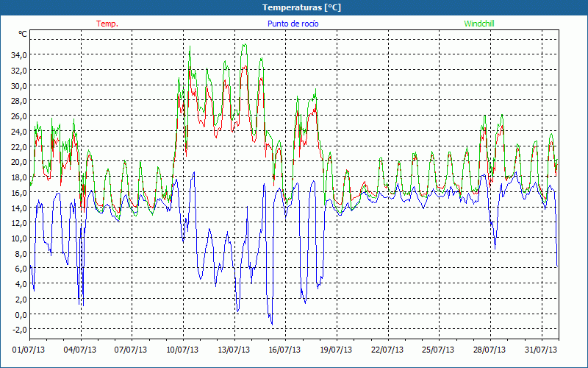Click the "Punto de rocío" blue legend label

tap(293, 24)
